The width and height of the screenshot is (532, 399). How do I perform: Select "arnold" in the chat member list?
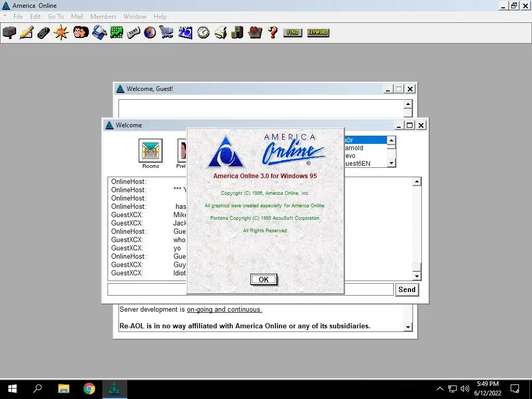click(x=365, y=148)
